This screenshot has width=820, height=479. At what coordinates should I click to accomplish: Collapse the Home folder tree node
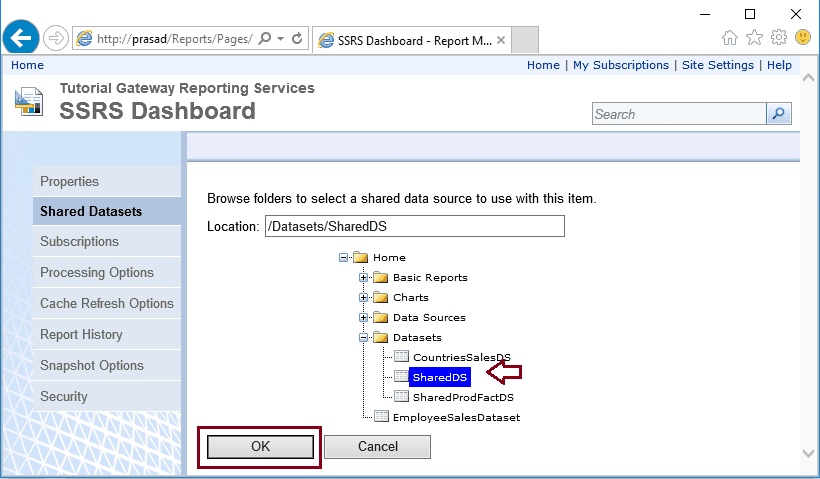point(344,257)
